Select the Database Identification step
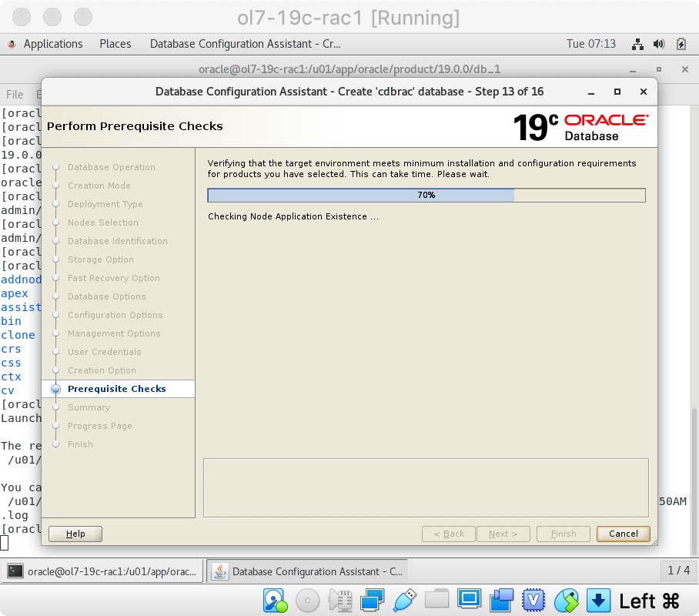The image size is (699, 616). [118, 241]
